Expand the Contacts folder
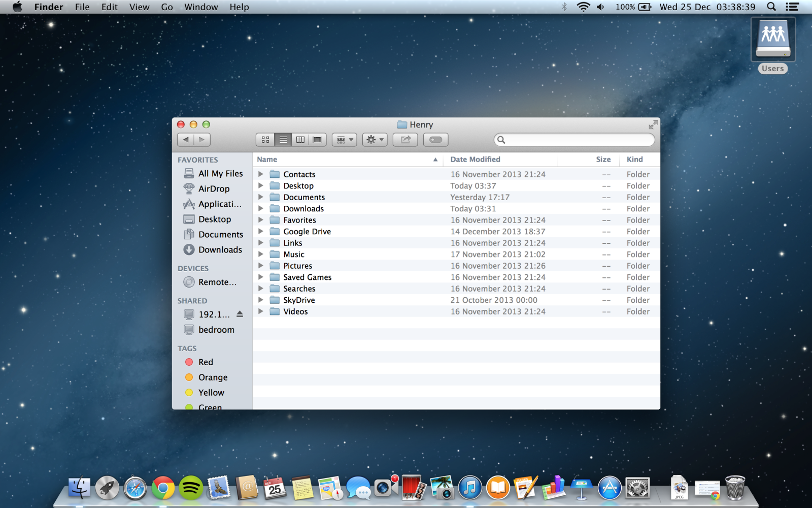Screen dimensions: 812x508 coord(261,174)
